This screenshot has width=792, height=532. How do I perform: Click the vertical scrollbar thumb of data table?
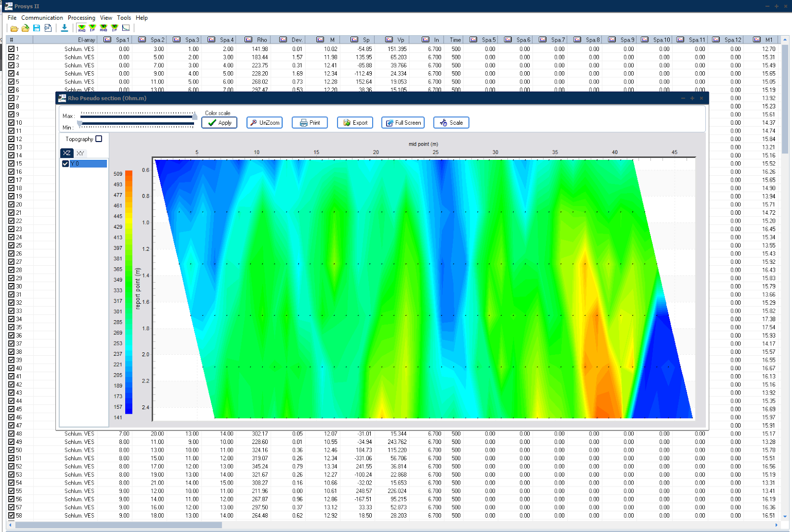click(x=785, y=99)
